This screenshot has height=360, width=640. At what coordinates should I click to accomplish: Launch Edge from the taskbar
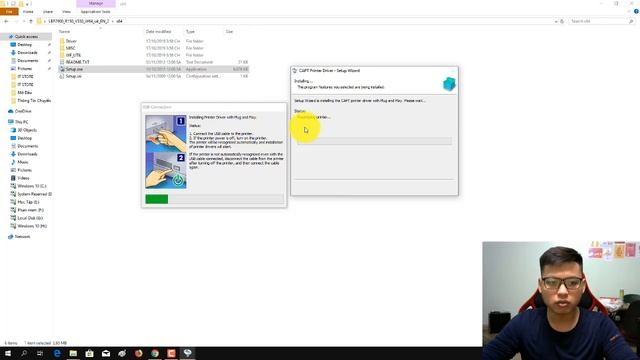click(57, 353)
